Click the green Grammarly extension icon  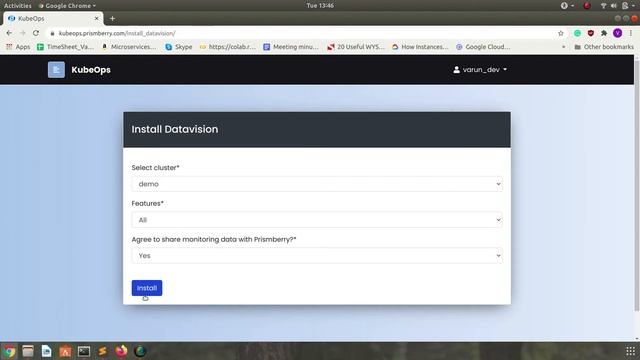tap(577, 33)
